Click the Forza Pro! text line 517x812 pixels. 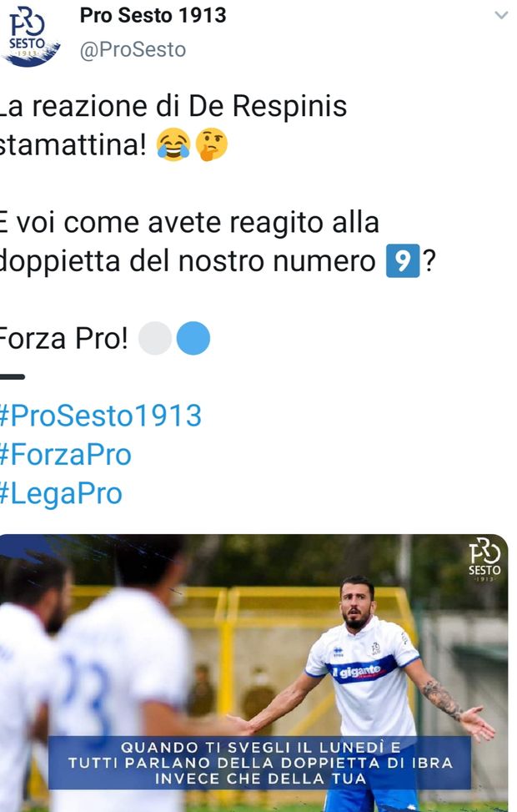(x=63, y=339)
